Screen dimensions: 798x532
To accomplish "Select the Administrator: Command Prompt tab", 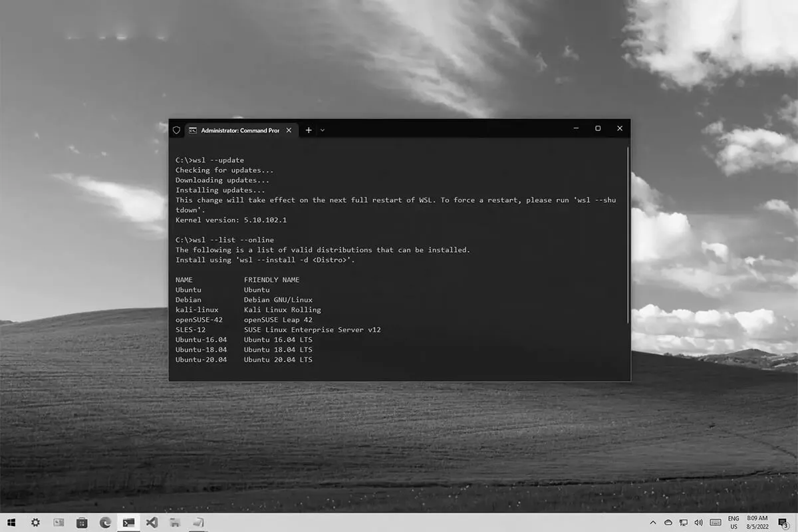I will (x=241, y=130).
